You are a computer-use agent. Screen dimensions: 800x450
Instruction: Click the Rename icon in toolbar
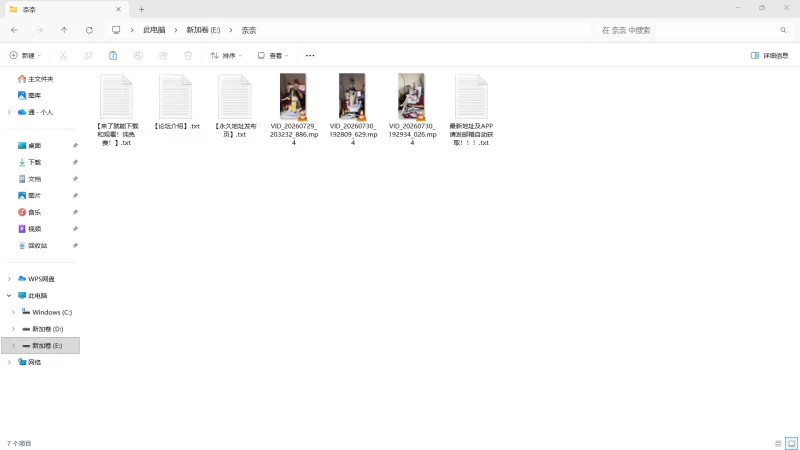(x=138, y=56)
